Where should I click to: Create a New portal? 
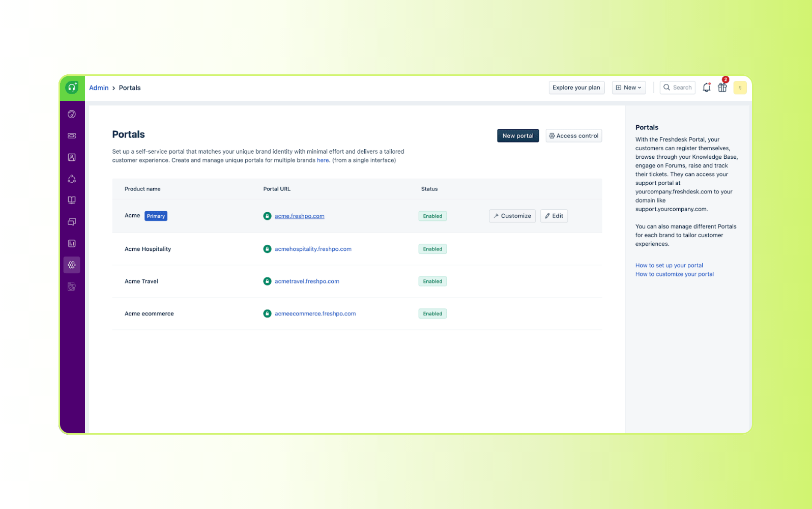[518, 136]
